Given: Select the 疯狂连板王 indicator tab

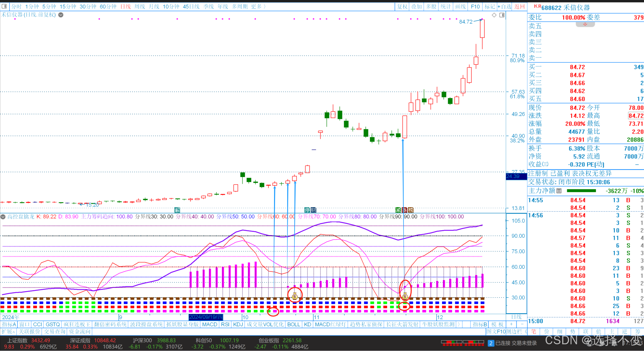Looking at the screenshot, I should (x=77, y=324).
